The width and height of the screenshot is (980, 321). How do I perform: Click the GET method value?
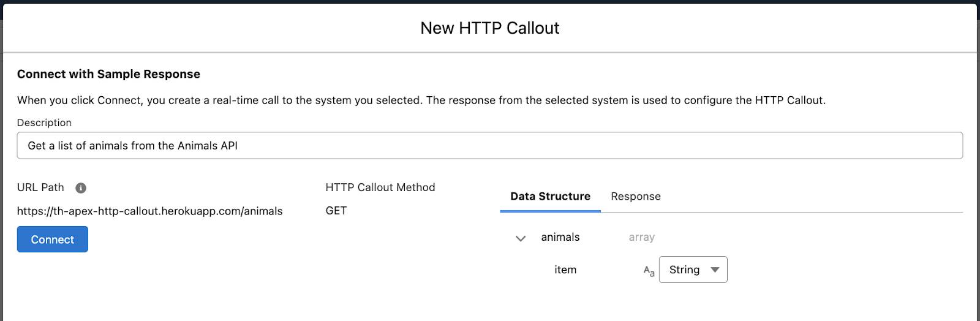[x=336, y=211]
